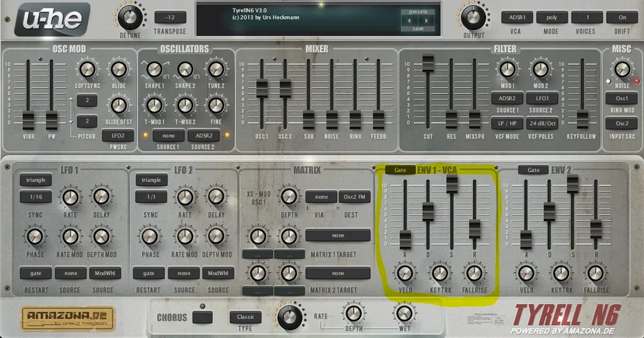
Task: Select the previous preset arrow
Action: (x=408, y=20)
